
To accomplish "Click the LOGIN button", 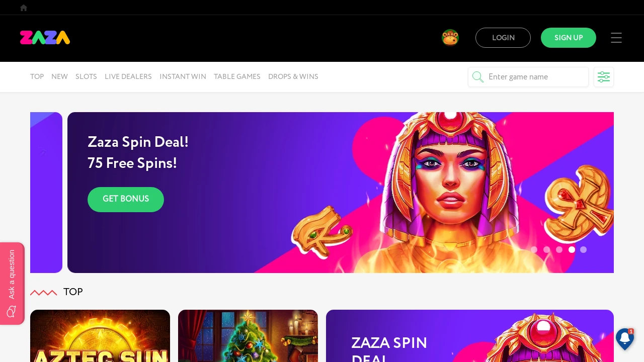I will pyautogui.click(x=503, y=38).
